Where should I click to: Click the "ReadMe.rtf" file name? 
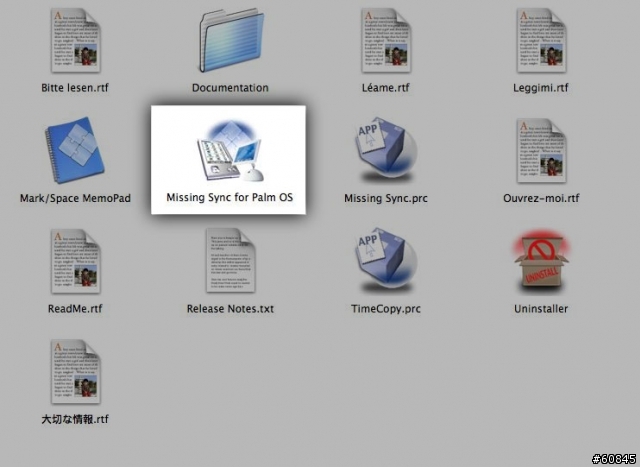pos(75,309)
